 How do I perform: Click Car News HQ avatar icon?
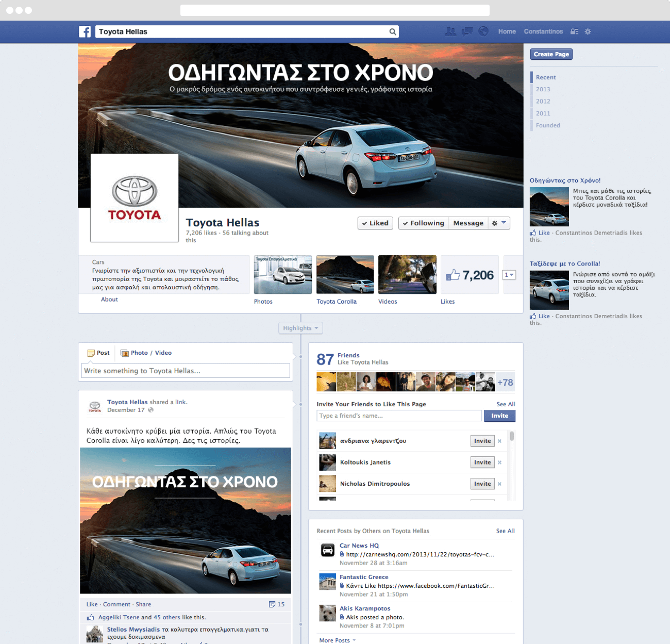[327, 550]
